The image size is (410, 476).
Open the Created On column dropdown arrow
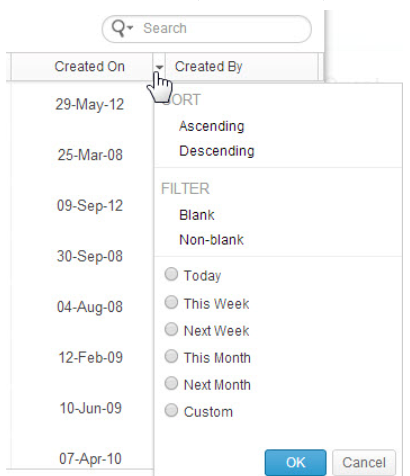pyautogui.click(x=159, y=67)
